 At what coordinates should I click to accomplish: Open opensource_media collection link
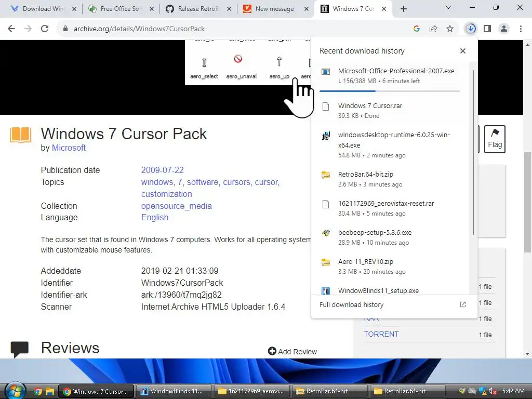pyautogui.click(x=177, y=206)
